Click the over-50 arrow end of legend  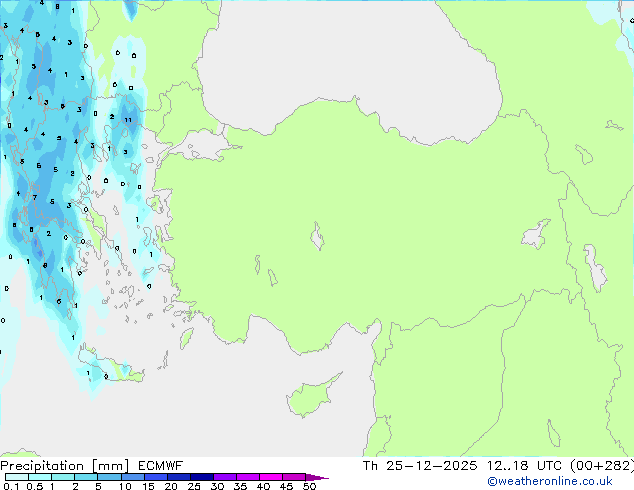[x=317, y=477]
